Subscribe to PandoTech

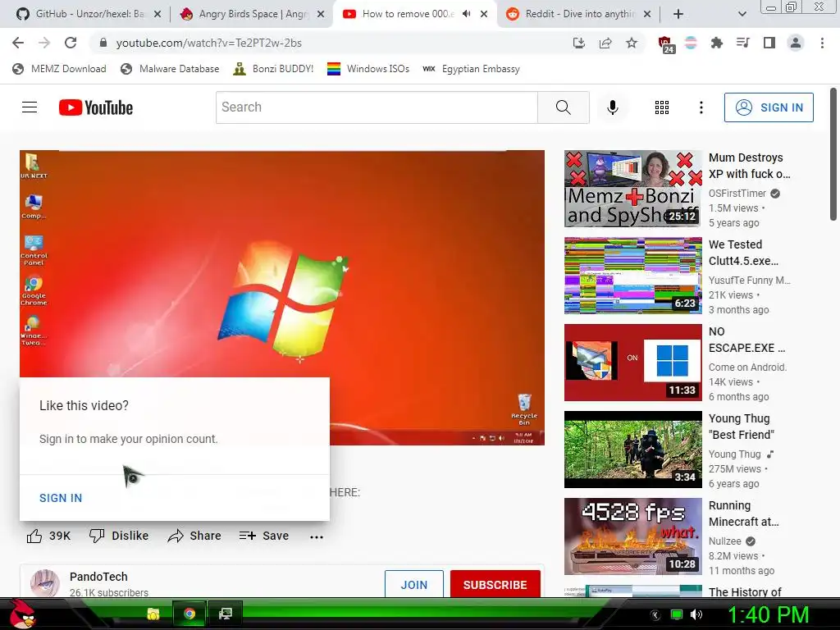[495, 584]
